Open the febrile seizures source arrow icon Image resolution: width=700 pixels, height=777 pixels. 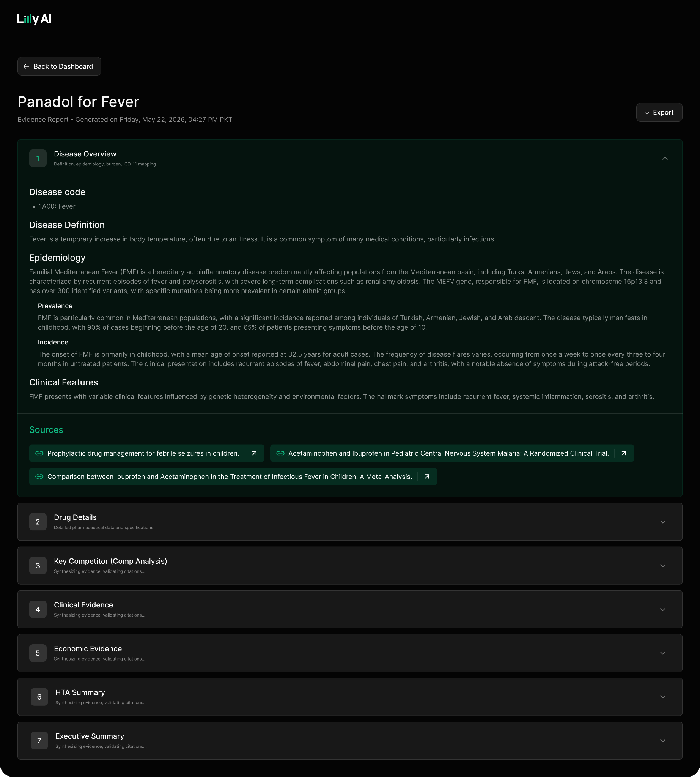[x=254, y=453]
